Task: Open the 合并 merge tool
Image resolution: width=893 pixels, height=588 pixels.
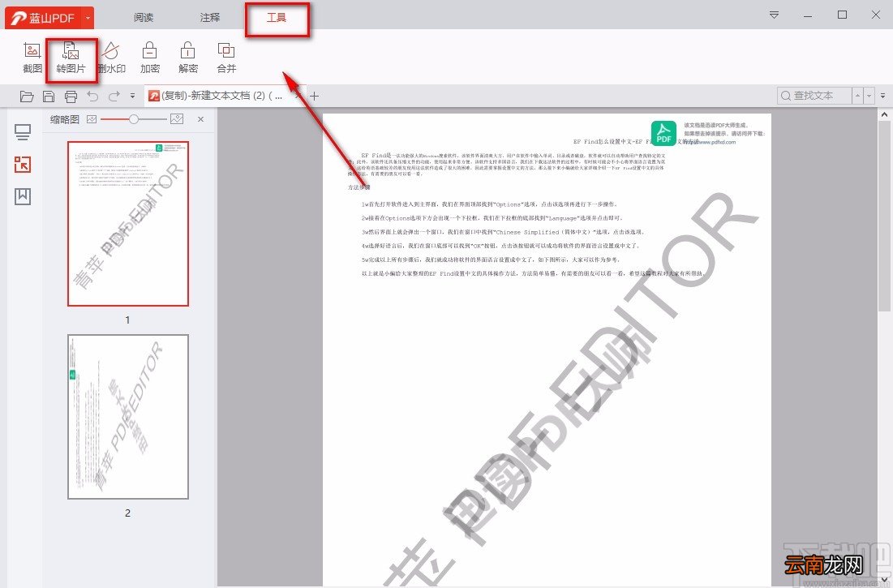Action: [x=226, y=58]
